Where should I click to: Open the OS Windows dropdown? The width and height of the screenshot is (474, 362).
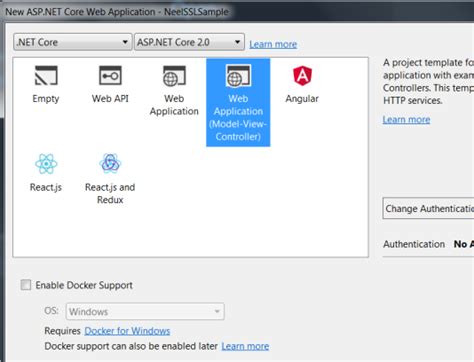pos(145,312)
